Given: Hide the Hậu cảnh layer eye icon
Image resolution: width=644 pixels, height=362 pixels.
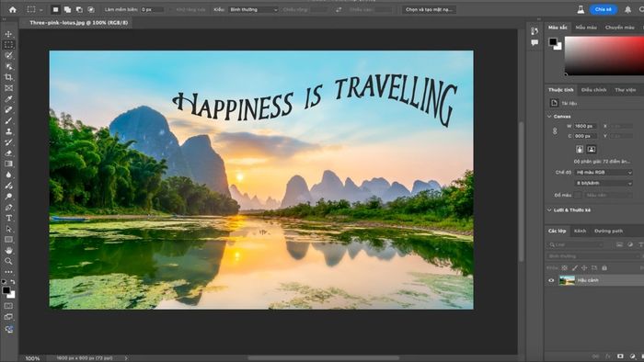Looking at the screenshot, I should click(551, 280).
